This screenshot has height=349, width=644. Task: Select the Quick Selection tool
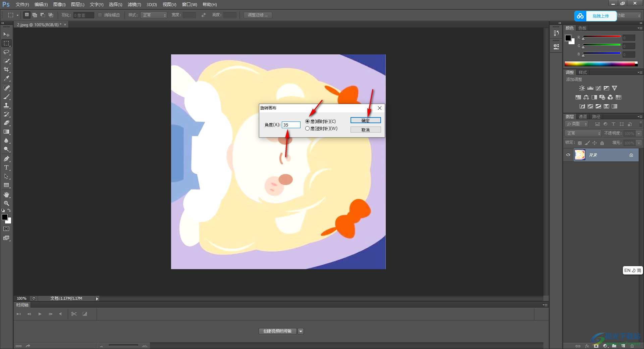(x=6, y=61)
